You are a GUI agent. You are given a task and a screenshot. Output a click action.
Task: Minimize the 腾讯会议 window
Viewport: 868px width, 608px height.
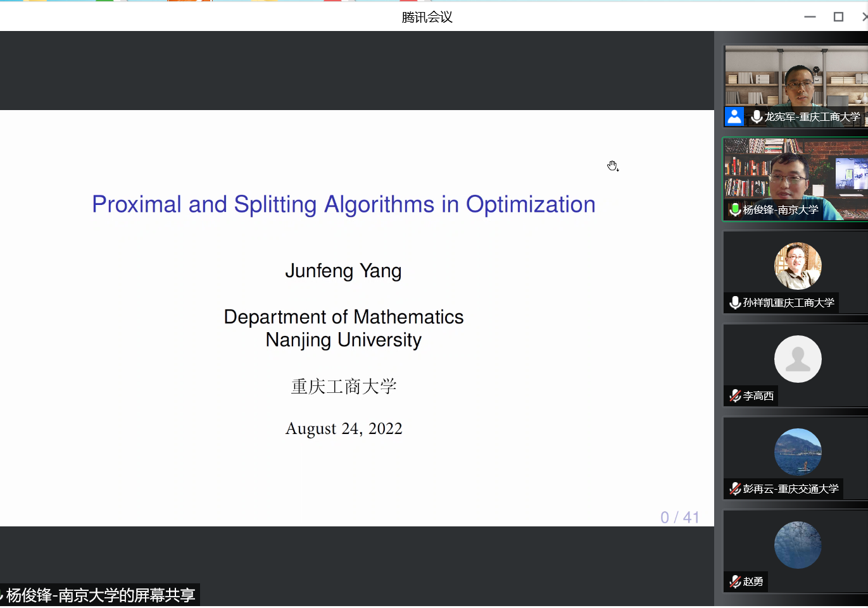(810, 17)
